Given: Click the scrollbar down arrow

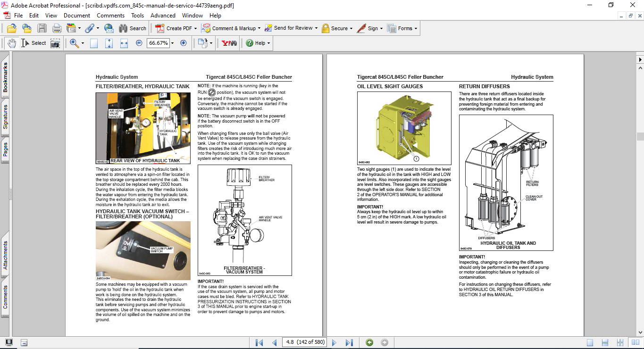Looking at the screenshot, I should coord(640,332).
